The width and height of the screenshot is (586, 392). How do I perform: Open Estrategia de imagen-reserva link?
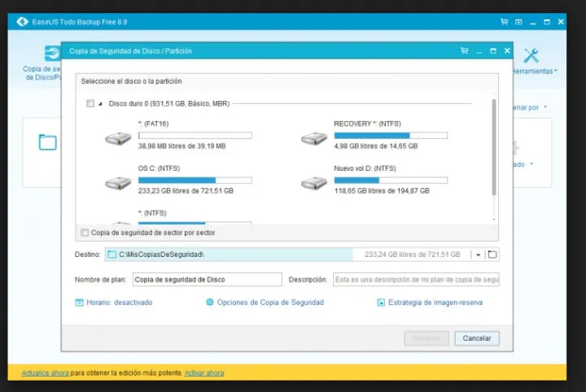435,303
